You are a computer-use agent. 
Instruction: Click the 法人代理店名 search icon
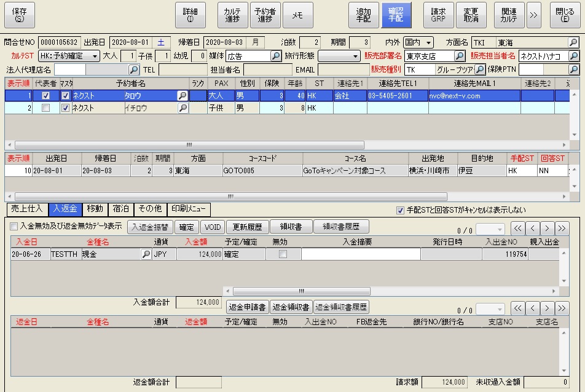tap(133, 69)
